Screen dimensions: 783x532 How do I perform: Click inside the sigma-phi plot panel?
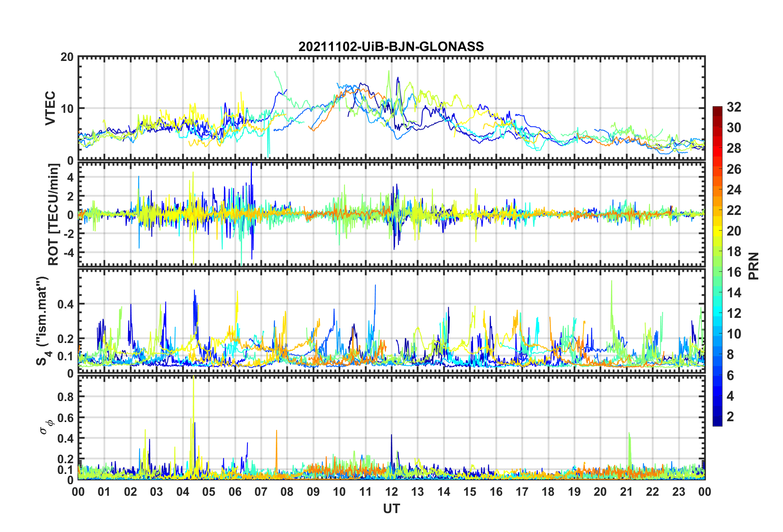(x=391, y=428)
